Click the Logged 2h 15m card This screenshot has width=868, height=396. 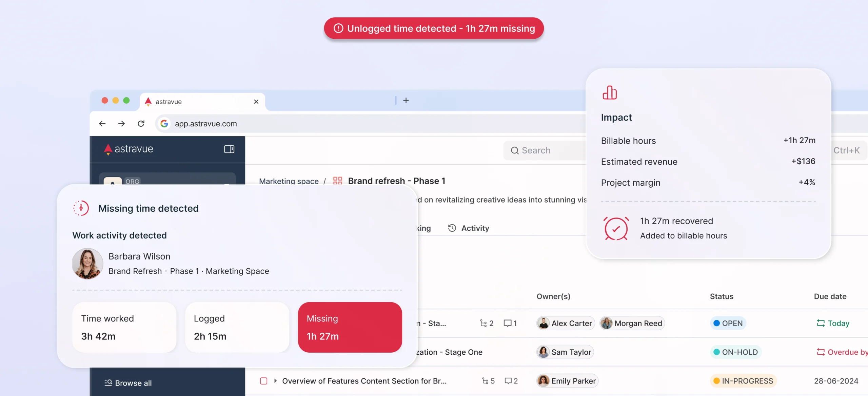237,327
